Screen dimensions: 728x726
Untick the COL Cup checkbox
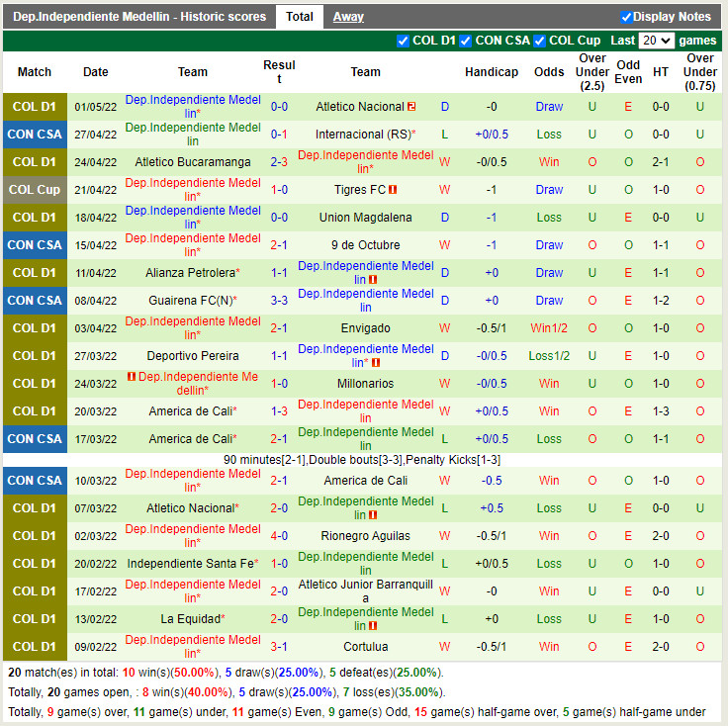click(539, 41)
